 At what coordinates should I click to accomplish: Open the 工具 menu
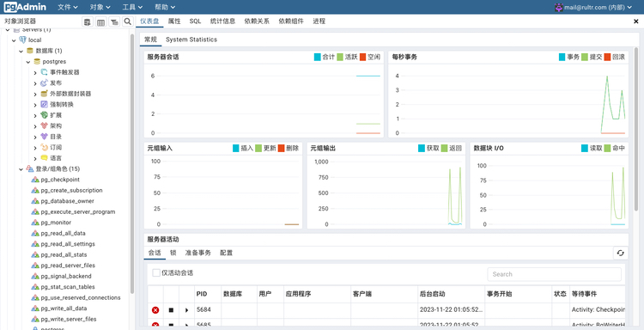(x=132, y=7)
